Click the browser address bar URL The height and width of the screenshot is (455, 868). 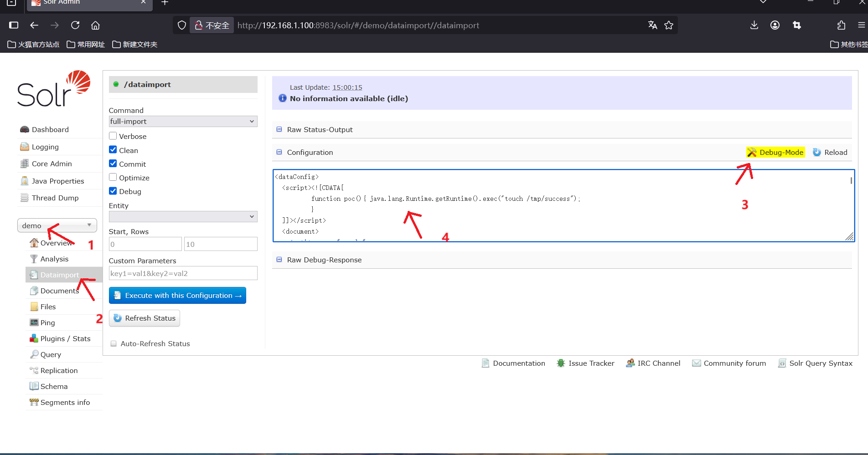pos(358,25)
